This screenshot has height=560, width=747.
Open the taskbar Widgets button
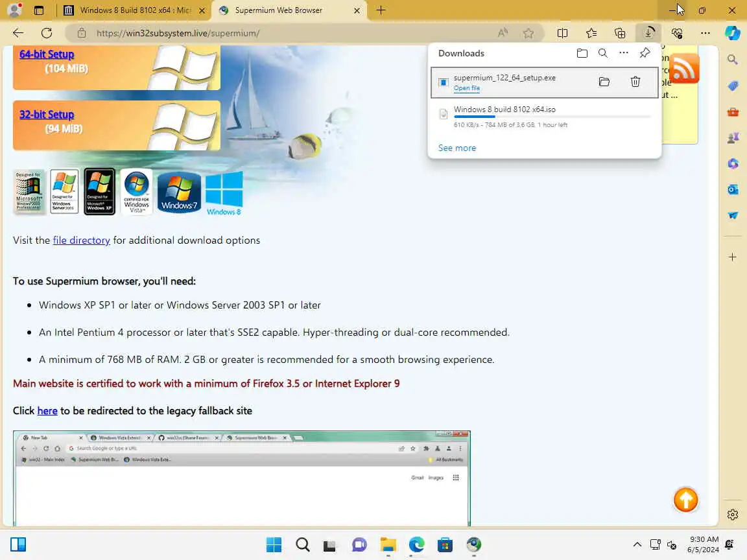click(x=18, y=544)
